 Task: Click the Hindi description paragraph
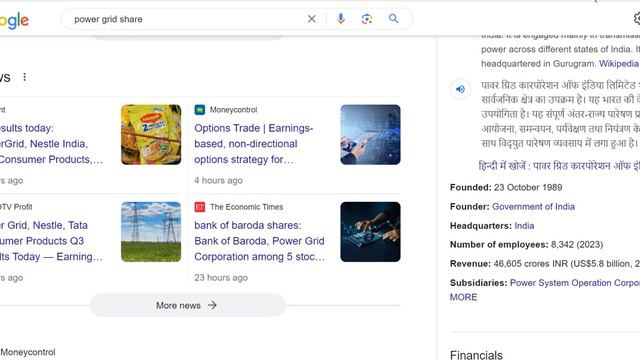point(560,114)
